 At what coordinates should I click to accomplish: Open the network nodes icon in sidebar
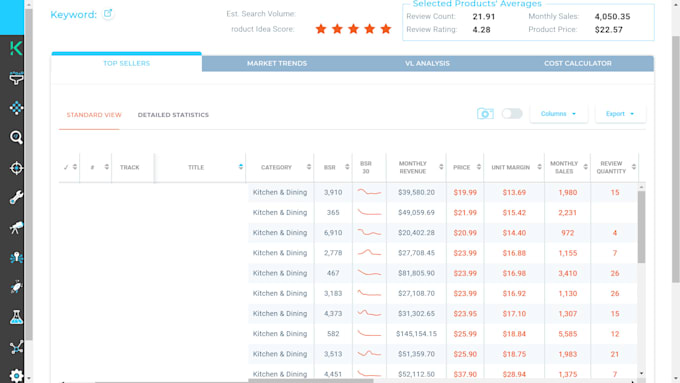click(x=16, y=347)
